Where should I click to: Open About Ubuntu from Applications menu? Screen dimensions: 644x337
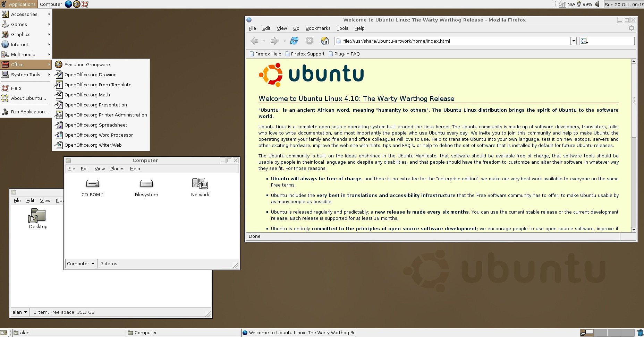pyautogui.click(x=26, y=98)
